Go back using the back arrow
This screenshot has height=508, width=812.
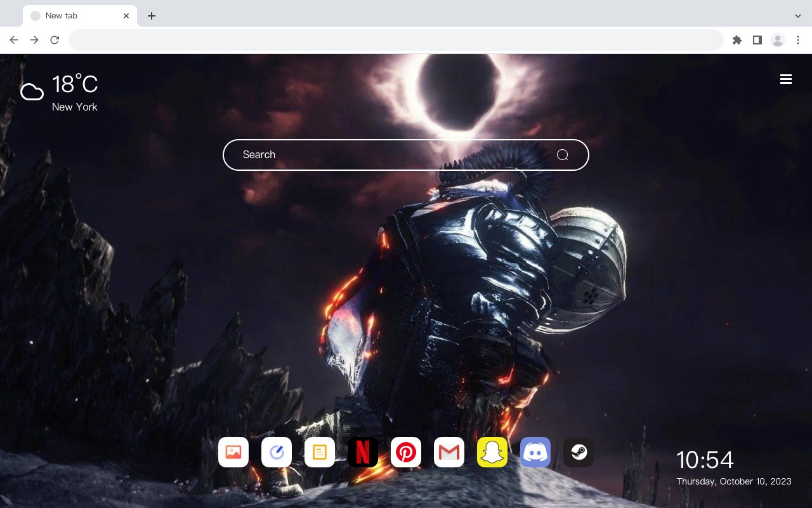click(14, 40)
